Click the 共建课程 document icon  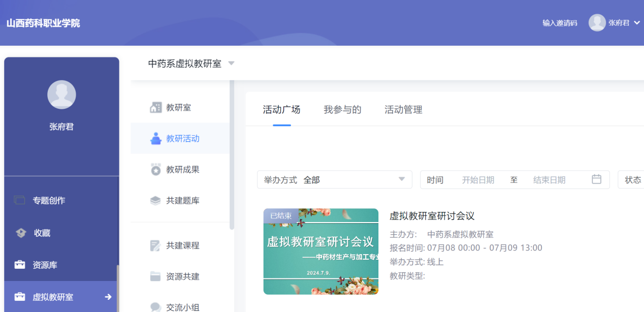coord(155,246)
